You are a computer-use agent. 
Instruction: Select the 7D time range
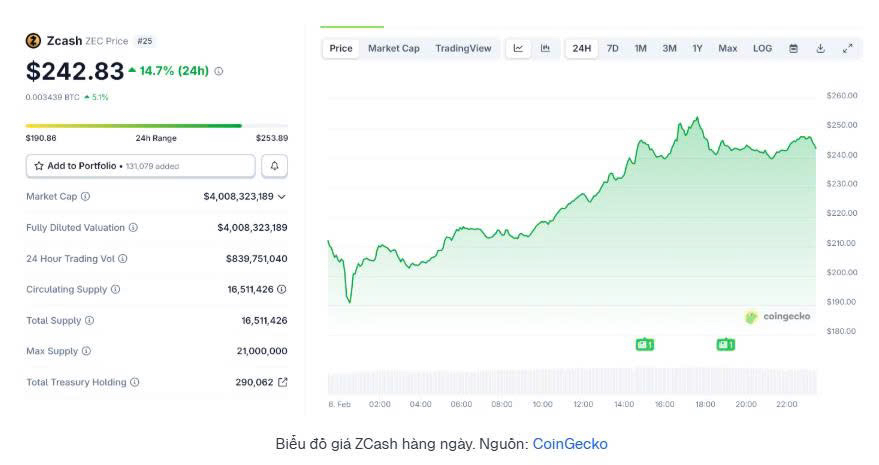pos(613,49)
